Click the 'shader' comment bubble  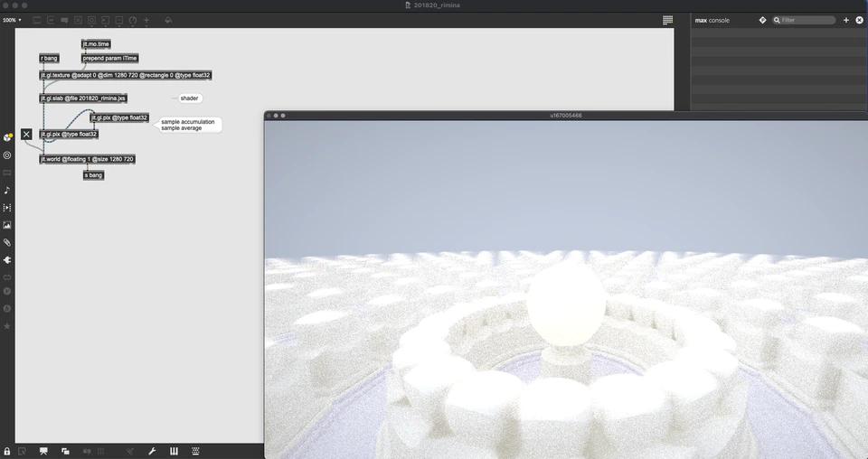[x=189, y=98]
